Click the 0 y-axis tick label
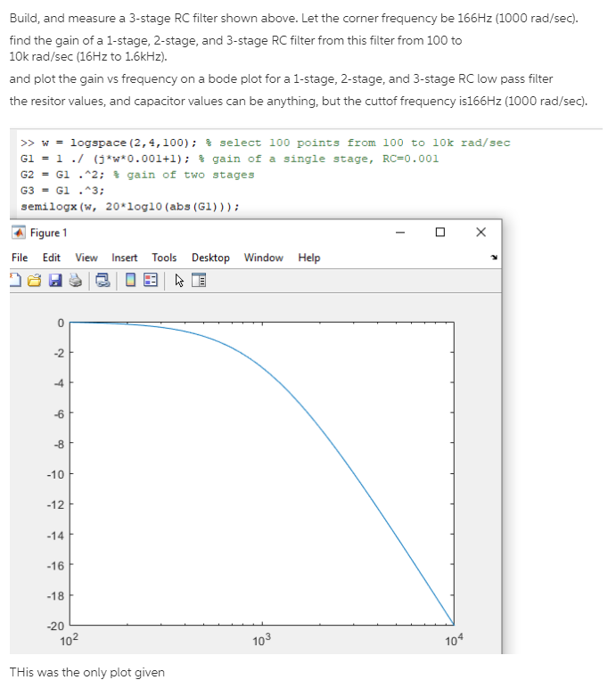 click(x=61, y=323)
